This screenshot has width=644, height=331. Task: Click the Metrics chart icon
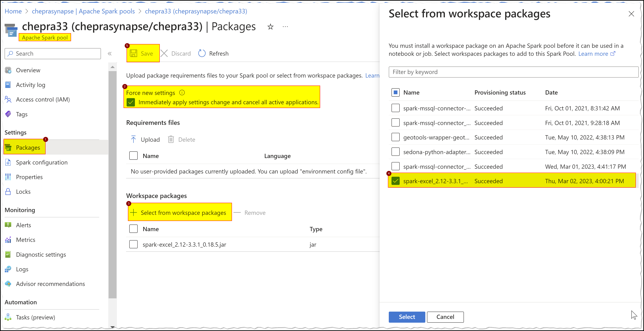pos(8,240)
